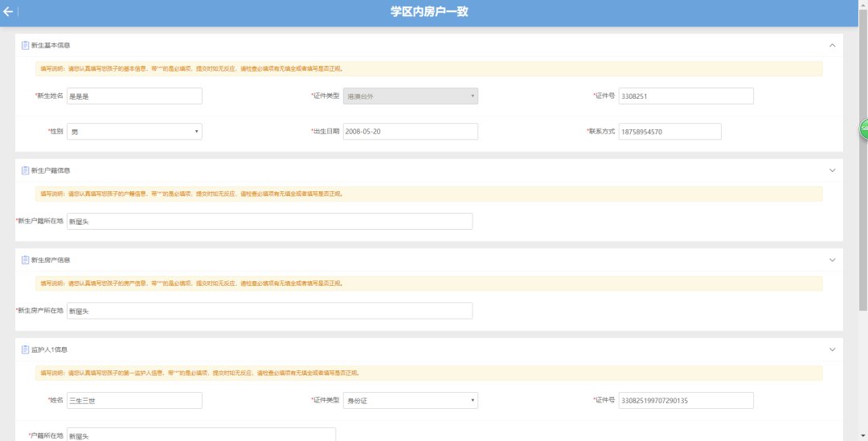Image resolution: width=868 pixels, height=441 pixels.
Task: Toggle the 新生户籍信息 section chevron
Action: pos(832,170)
